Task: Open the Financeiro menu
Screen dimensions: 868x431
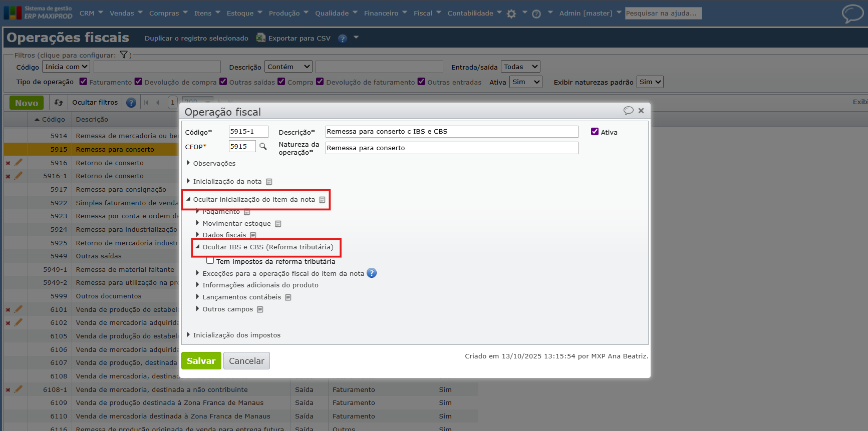Action: click(x=386, y=13)
